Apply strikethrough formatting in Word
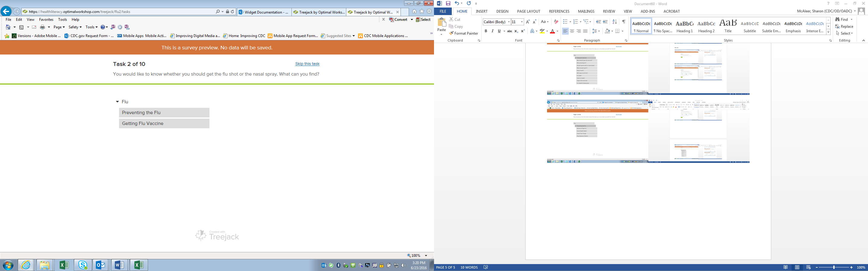 (510, 31)
